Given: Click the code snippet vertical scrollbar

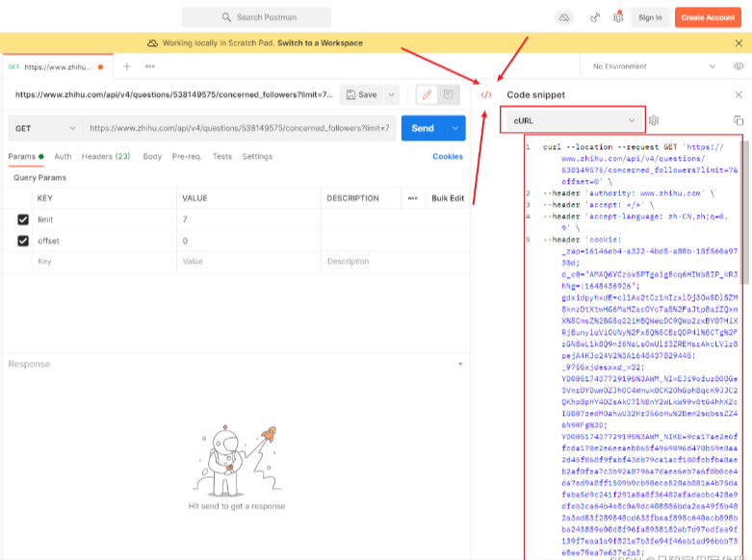Looking at the screenshot, I should click(x=746, y=211).
